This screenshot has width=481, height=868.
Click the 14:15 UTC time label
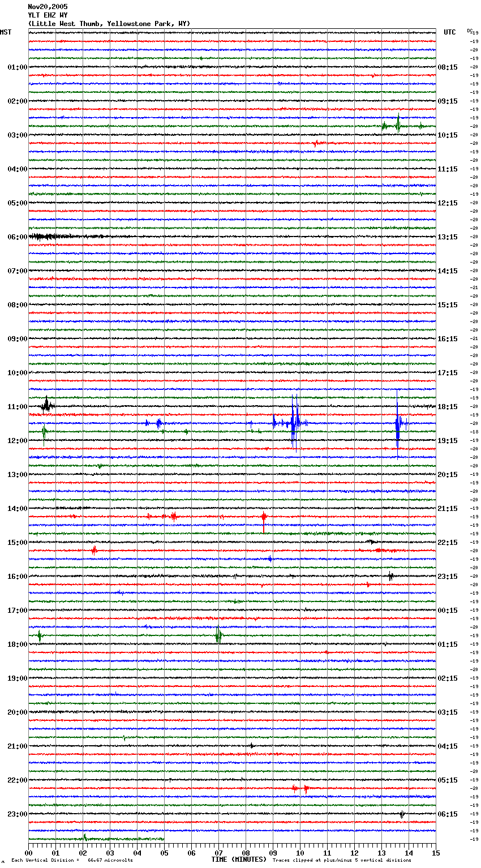[448, 271]
